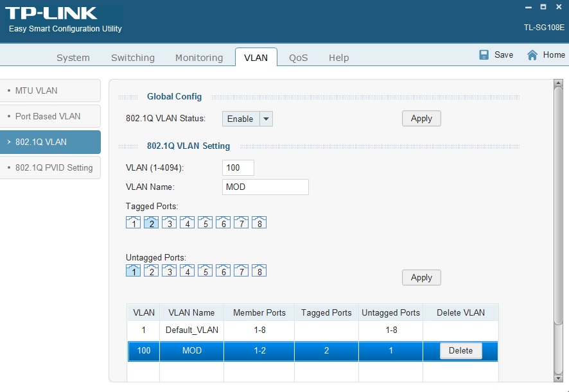Open the System tab
The height and width of the screenshot is (392, 569).
[x=73, y=58]
